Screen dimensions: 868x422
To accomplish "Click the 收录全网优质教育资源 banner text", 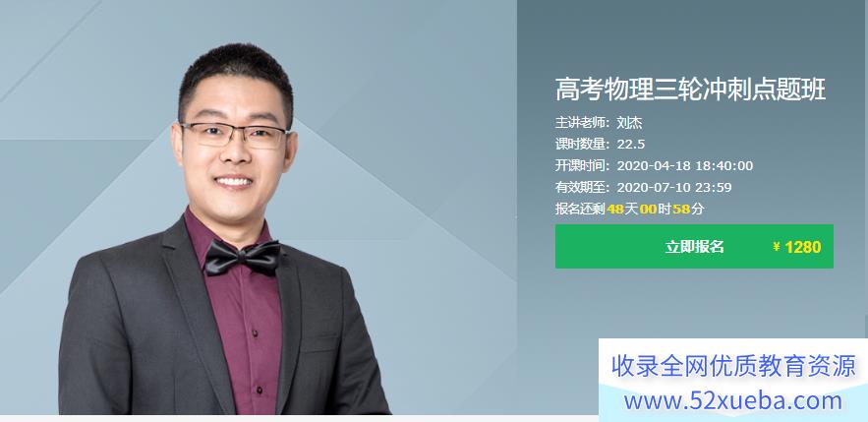I will pyautogui.click(x=733, y=366).
